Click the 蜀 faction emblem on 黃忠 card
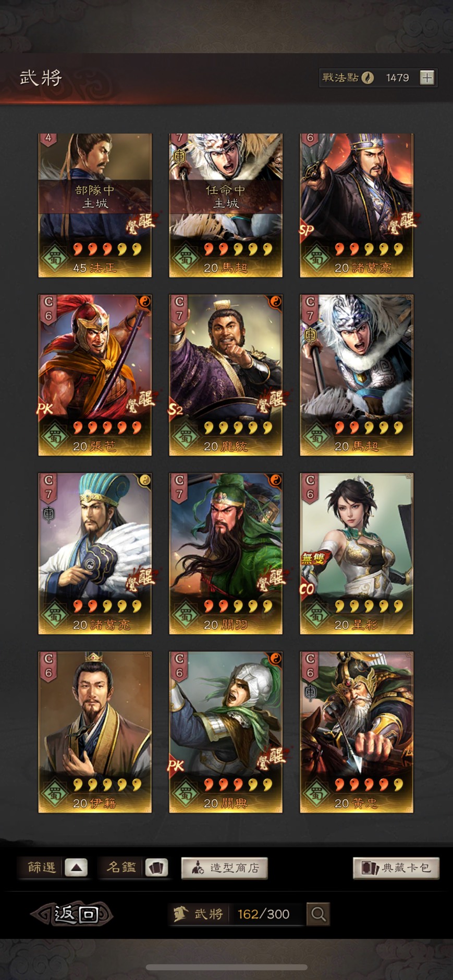Viewport: 453px width, 980px height. (316, 793)
